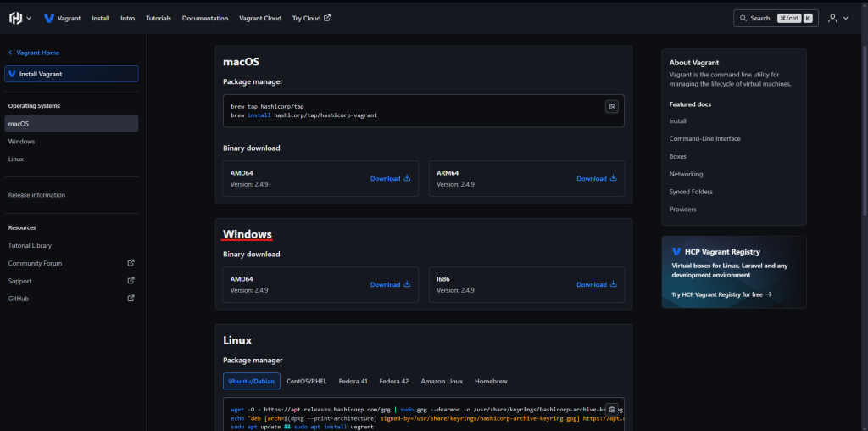Download macOS ARM64 binary

(x=597, y=178)
